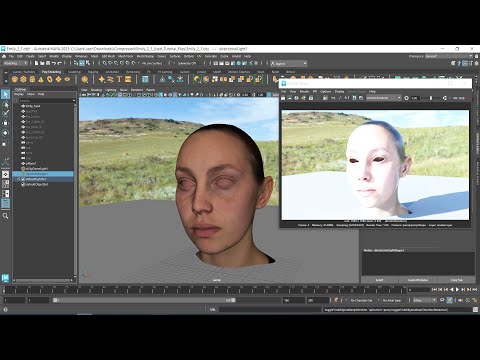Viewport: 480px width, 360px height.
Task: Open the Sign In account dropdown
Action: 289,63
